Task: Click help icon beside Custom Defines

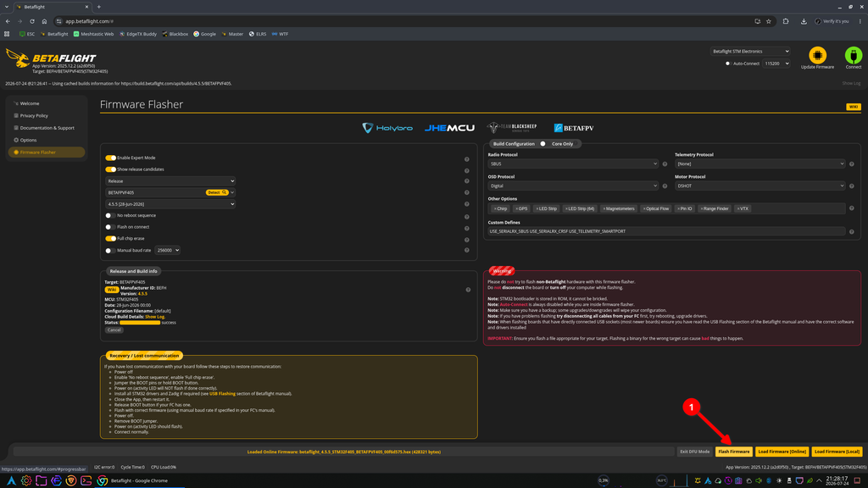Action: click(851, 232)
